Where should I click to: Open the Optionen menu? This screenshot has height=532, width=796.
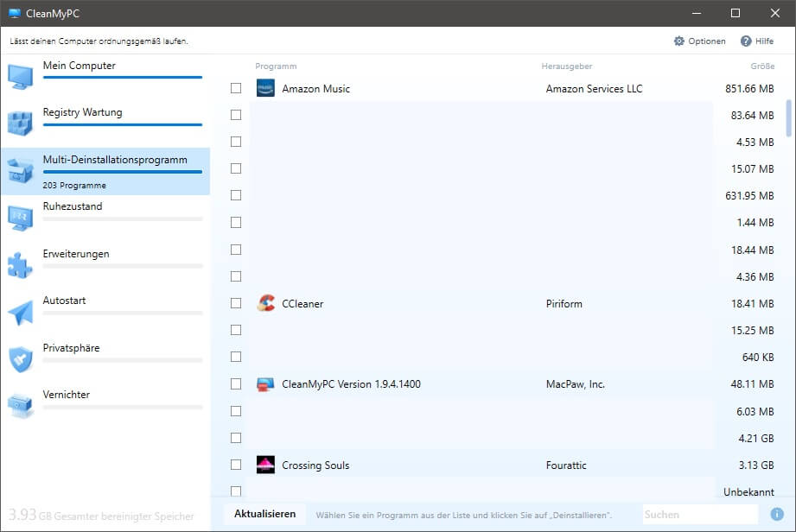699,41
